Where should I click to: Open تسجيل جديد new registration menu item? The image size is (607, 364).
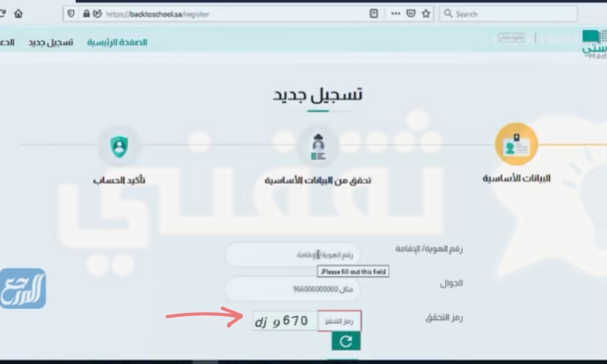[51, 42]
